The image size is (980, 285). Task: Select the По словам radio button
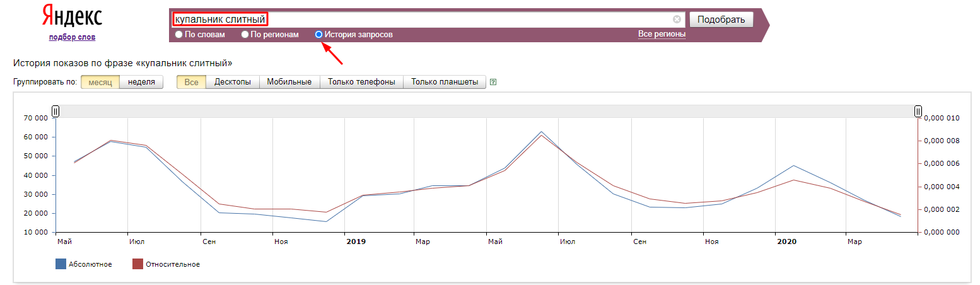coord(179,35)
